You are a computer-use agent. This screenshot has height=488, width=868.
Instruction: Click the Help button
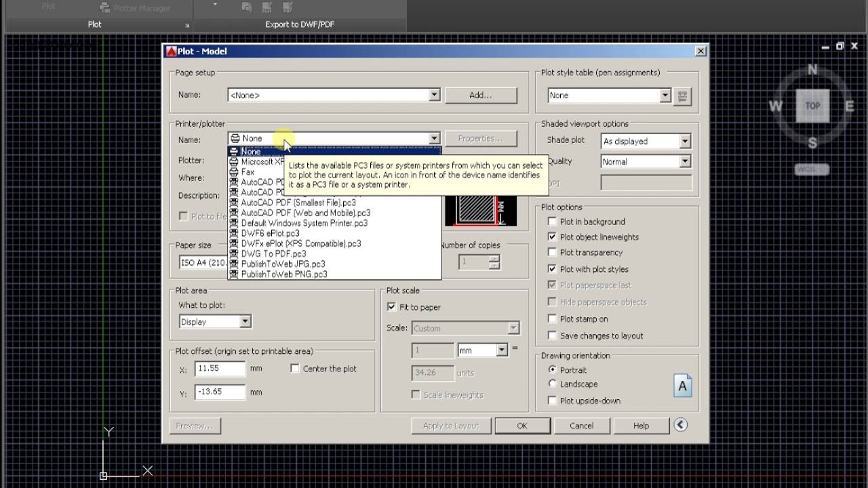[641, 426]
